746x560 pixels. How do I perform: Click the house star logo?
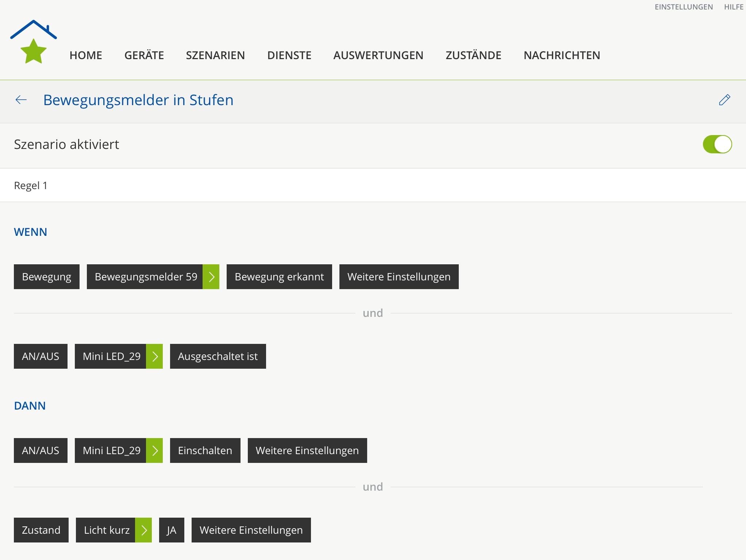pyautogui.click(x=33, y=42)
